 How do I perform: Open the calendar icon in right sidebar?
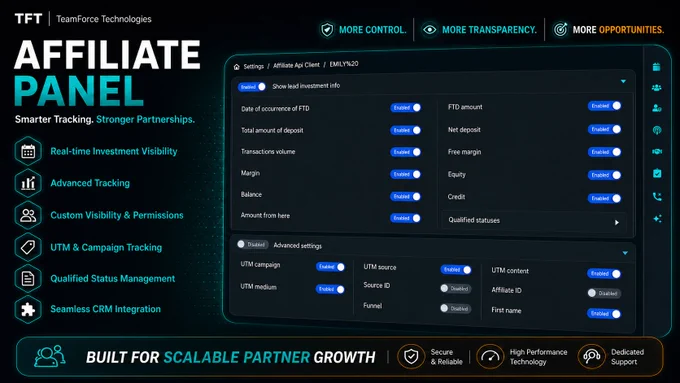[657, 67]
